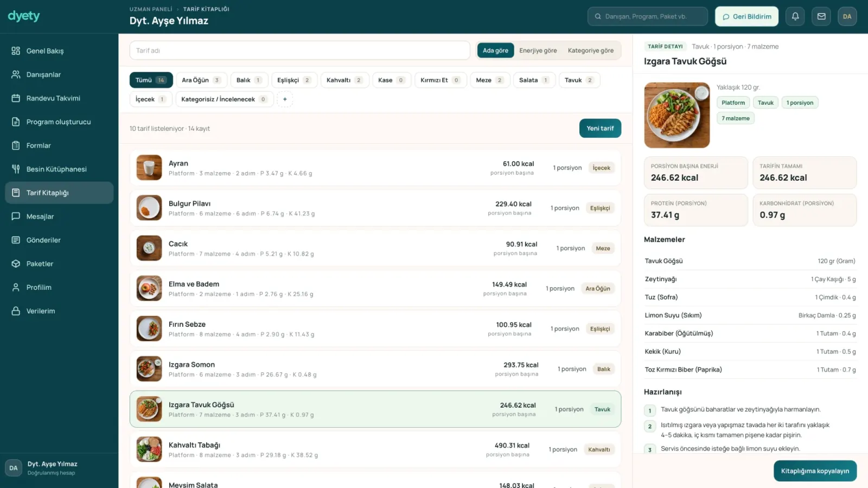Select the Tümü 14 filter chip
Image resolution: width=868 pixels, height=488 pixels.
(151, 80)
